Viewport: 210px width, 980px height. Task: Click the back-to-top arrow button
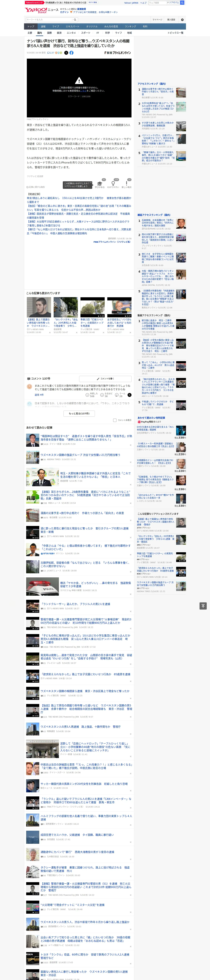pos(203,606)
